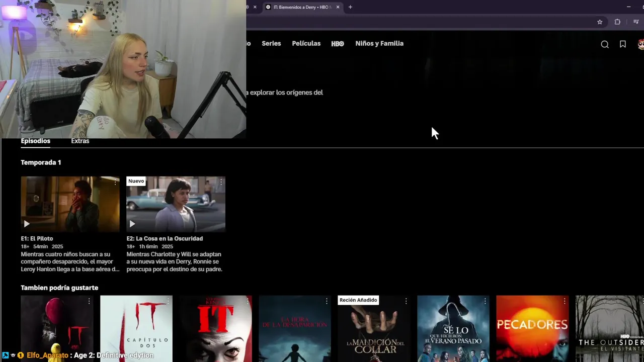Open the profile avatar
644x362 pixels.
[x=640, y=44]
